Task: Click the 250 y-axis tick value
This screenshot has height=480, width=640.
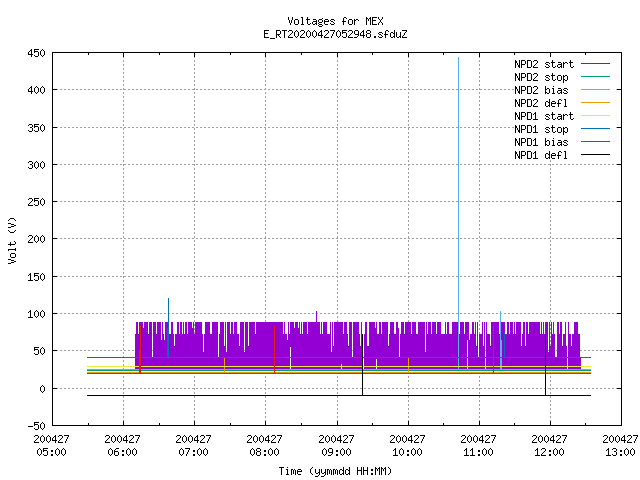Action: click(x=36, y=202)
